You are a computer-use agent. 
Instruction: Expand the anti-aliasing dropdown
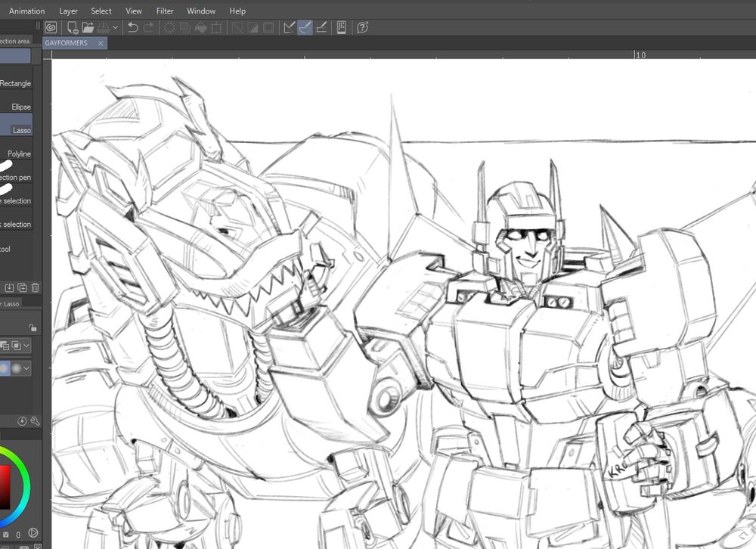pyautogui.click(x=27, y=368)
